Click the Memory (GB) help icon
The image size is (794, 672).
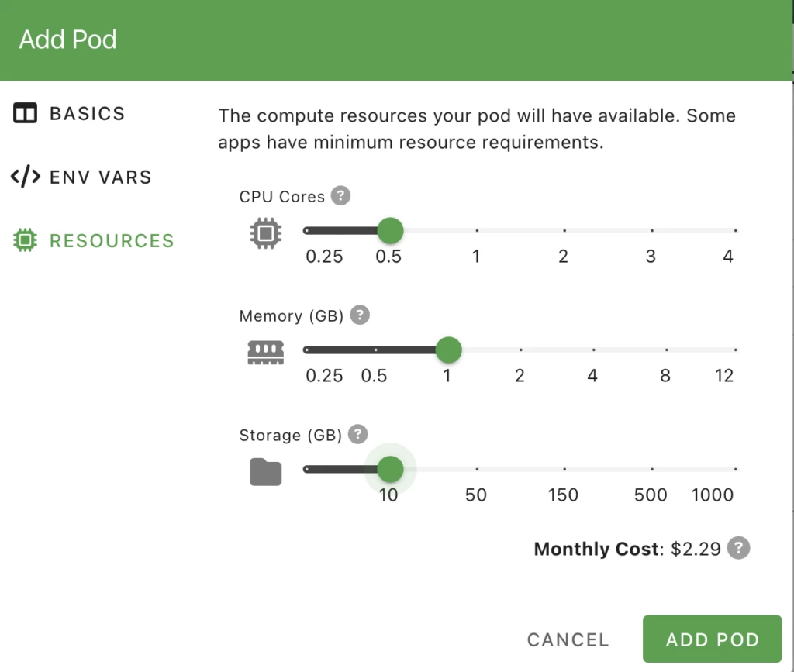360,315
